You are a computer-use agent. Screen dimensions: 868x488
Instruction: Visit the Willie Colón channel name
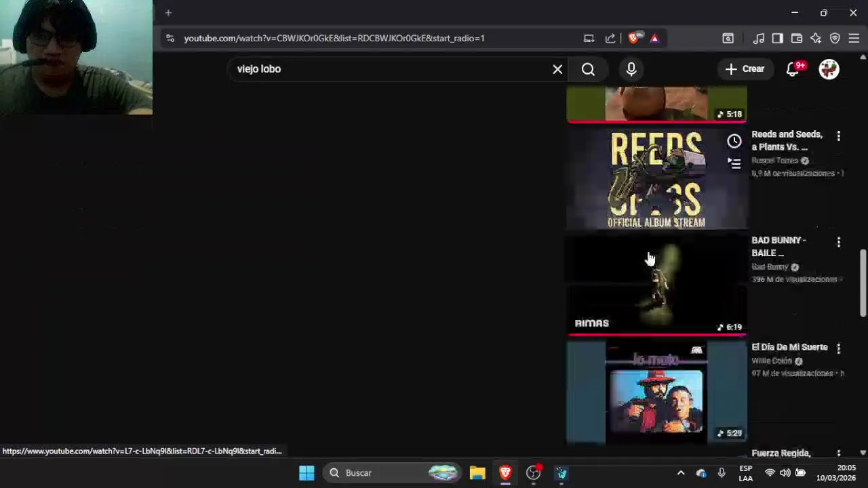pos(772,361)
